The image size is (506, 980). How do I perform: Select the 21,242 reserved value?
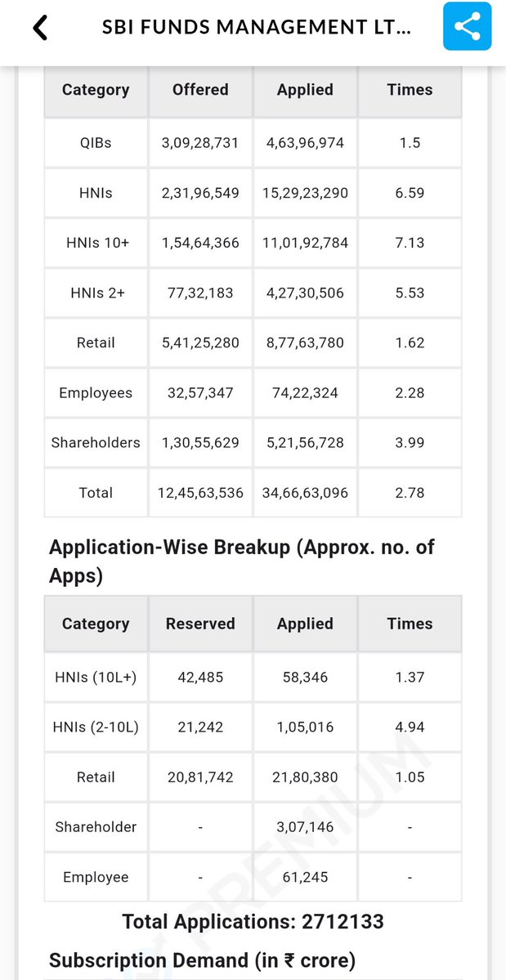[200, 727]
